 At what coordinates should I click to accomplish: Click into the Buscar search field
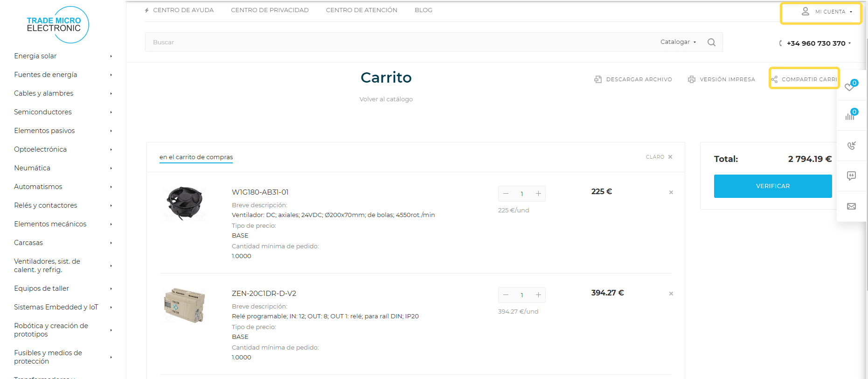[396, 42]
